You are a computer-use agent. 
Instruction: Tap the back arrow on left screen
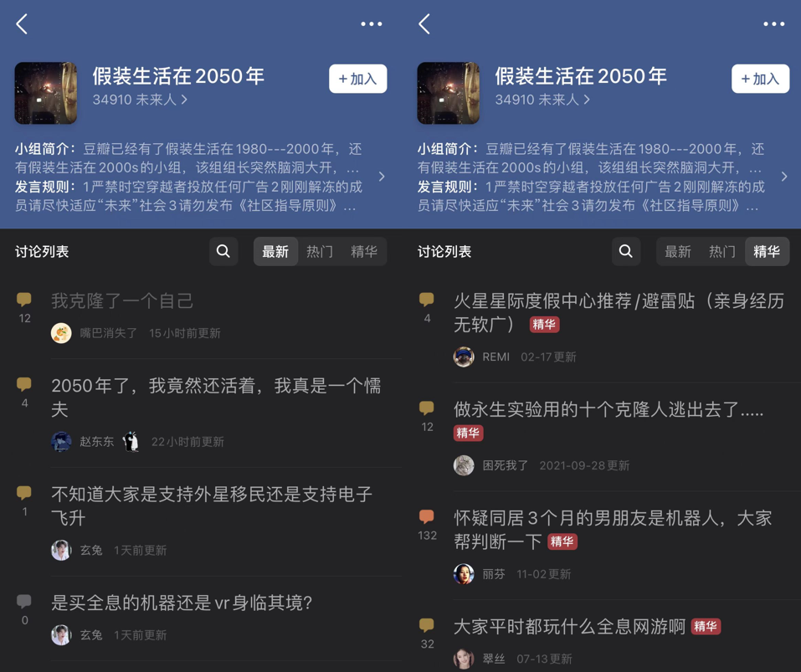point(22,24)
